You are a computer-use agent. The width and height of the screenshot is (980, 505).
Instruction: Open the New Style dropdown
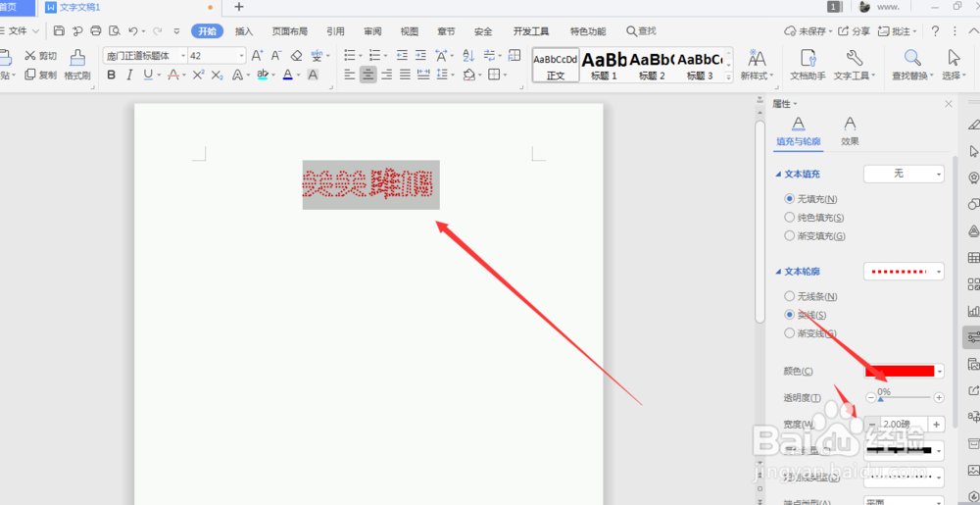[757, 66]
